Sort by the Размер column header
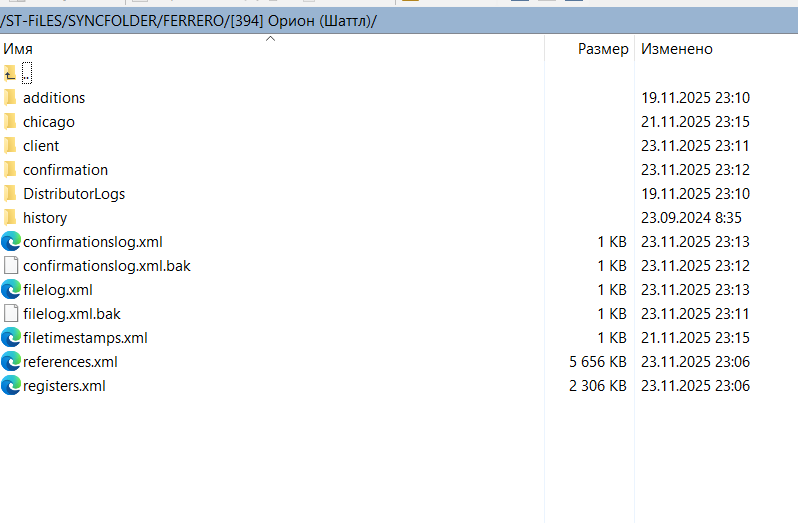 tap(603, 49)
